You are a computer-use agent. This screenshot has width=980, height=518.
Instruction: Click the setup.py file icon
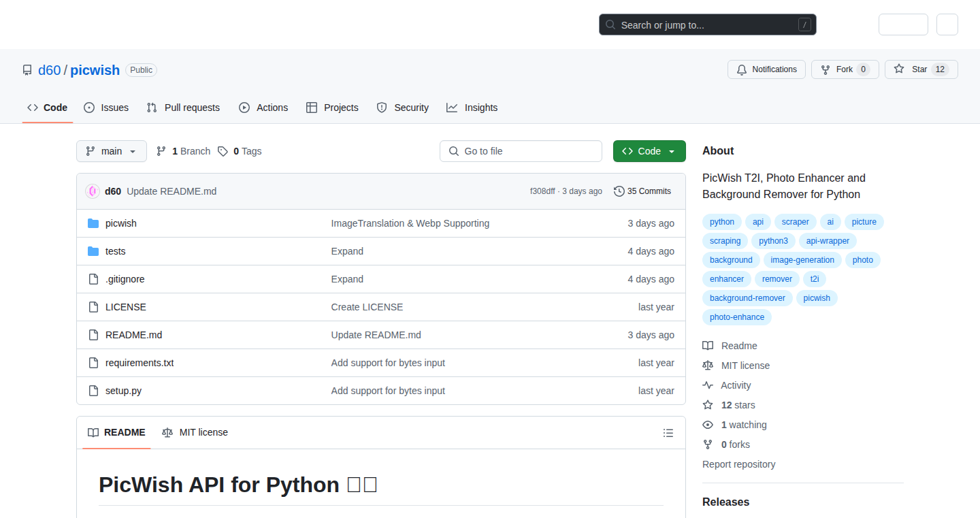(x=93, y=391)
